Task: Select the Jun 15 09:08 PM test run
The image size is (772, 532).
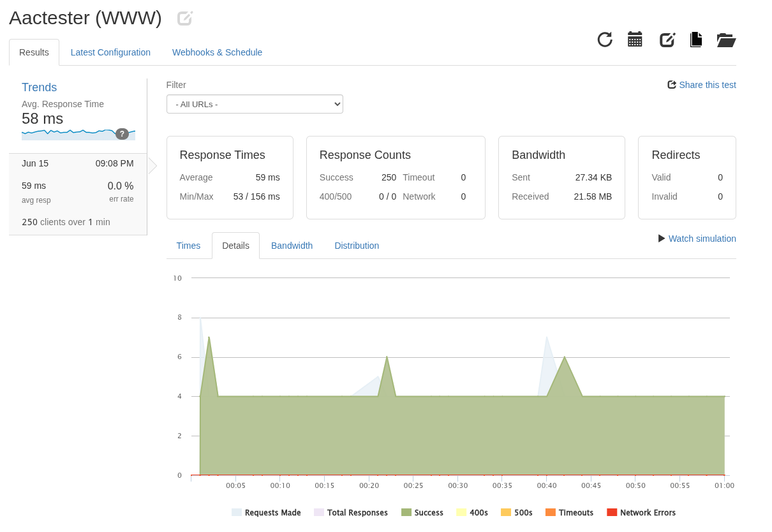Action: click(x=78, y=194)
